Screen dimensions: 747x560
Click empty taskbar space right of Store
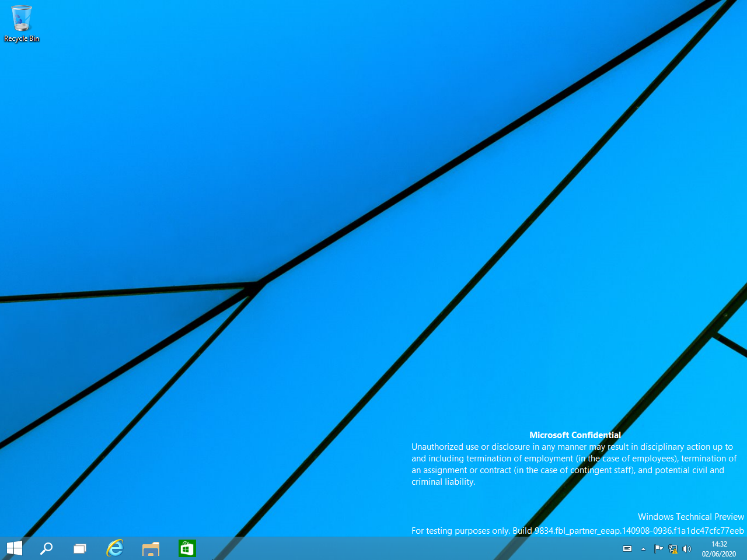point(379,549)
